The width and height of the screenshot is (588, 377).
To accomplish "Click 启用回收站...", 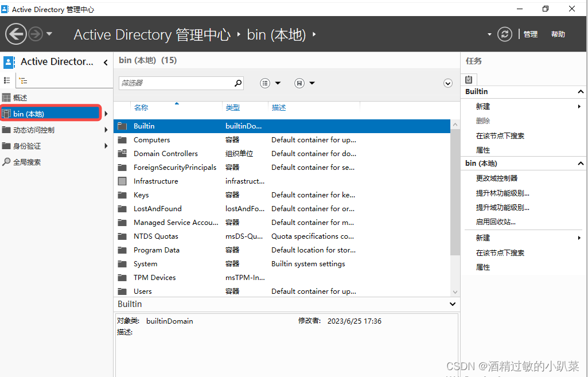I will (x=496, y=221).
